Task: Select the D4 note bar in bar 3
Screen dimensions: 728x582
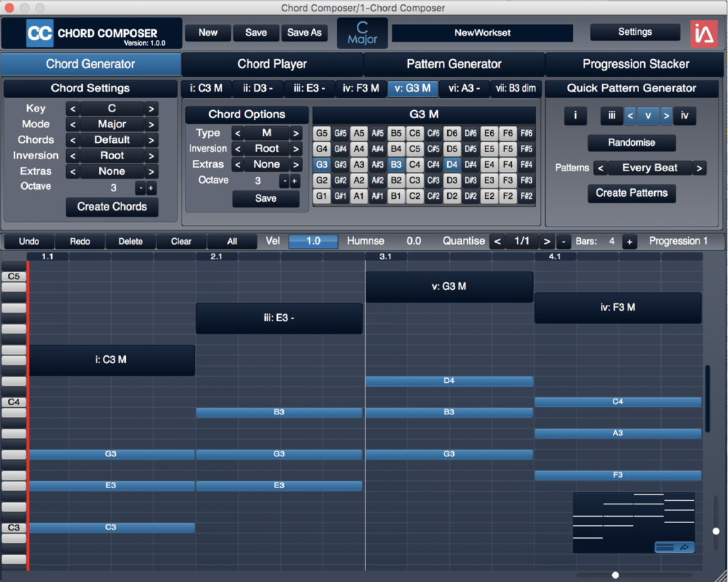Action: point(449,381)
